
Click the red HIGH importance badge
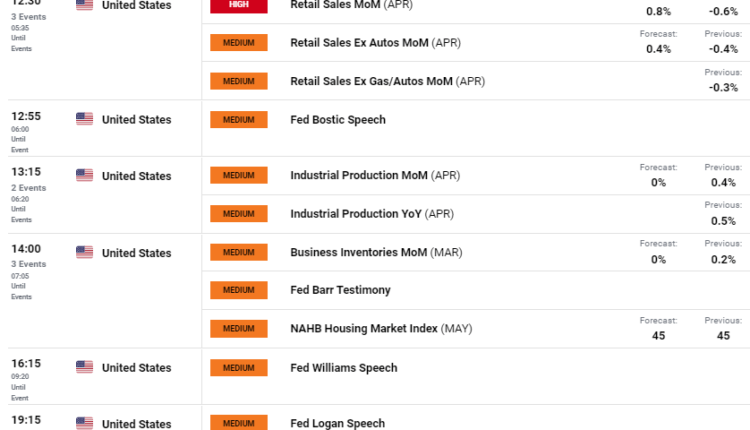[238, 5]
